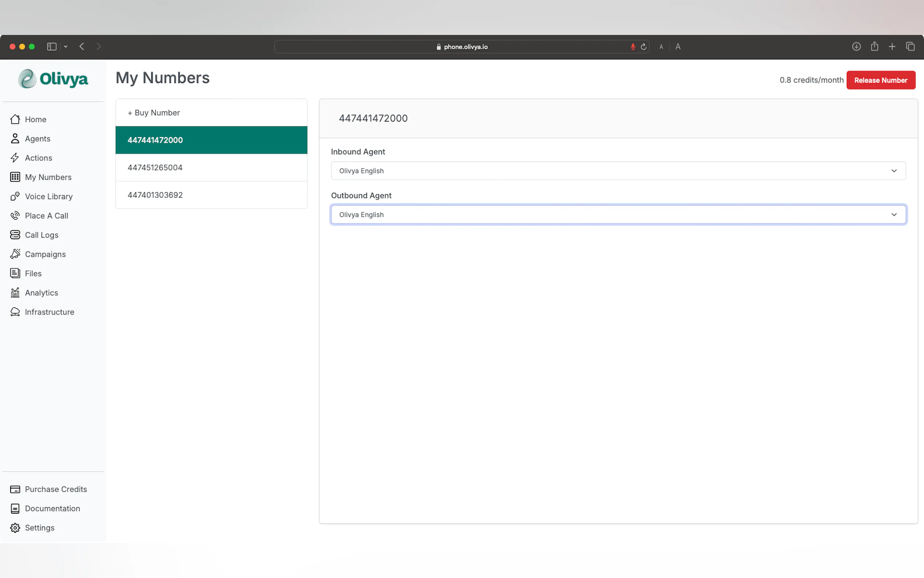This screenshot has width=924, height=578.
Task: Open Infrastructure cloud icon in sidebar
Action: [x=15, y=312]
